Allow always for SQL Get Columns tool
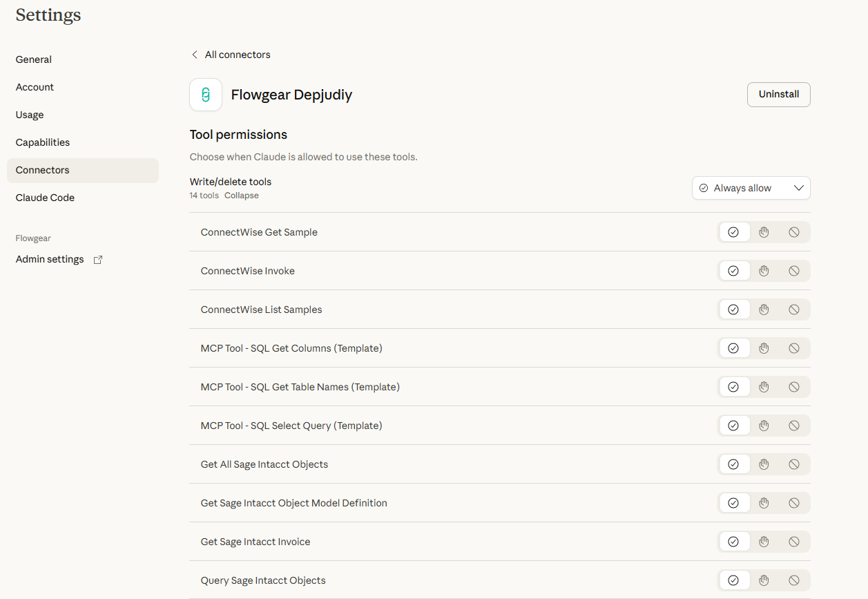868x599 pixels. (733, 348)
